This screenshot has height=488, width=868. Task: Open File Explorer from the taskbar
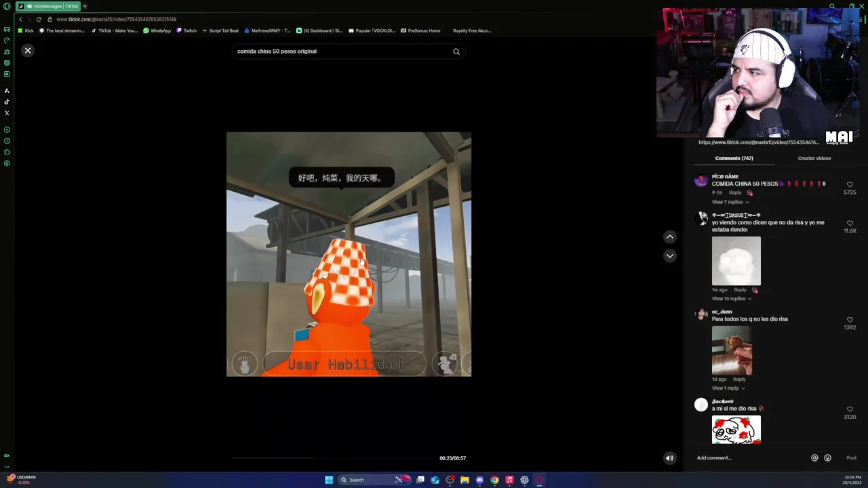[x=465, y=480]
